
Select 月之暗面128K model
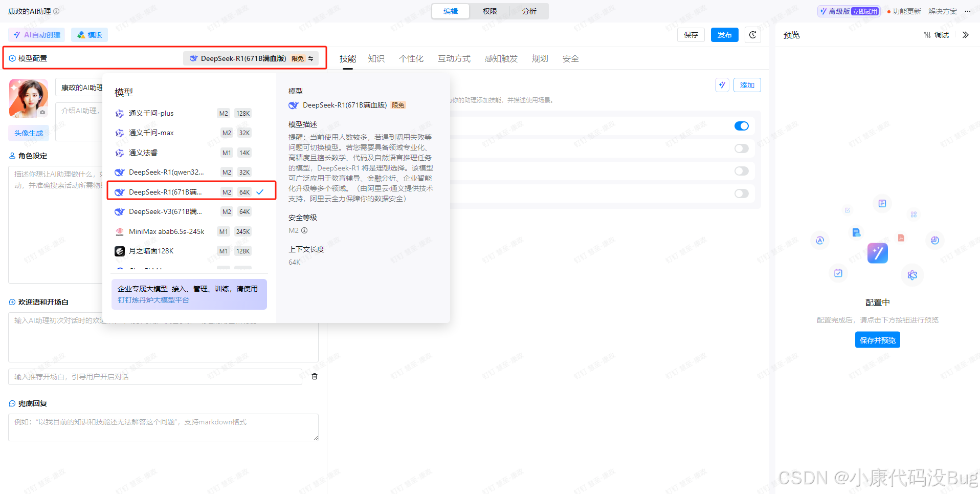[x=189, y=251]
